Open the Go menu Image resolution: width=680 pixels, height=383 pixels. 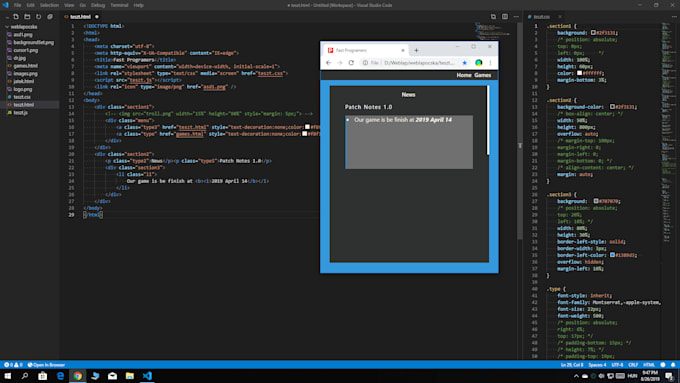pos(82,5)
